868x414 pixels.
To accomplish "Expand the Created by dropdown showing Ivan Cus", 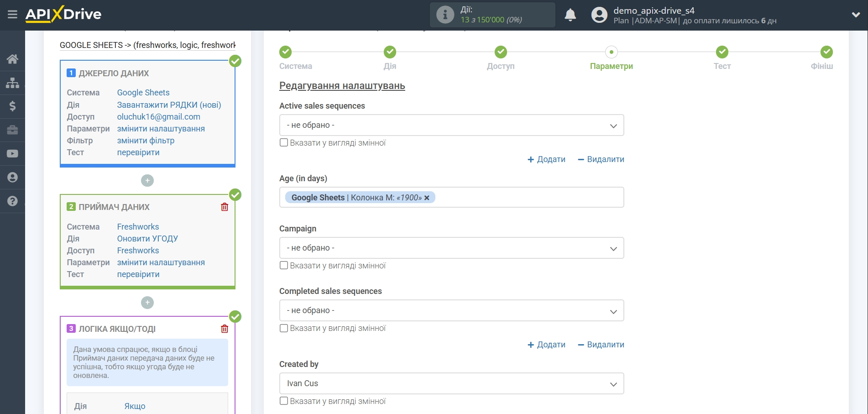I will pyautogui.click(x=451, y=384).
